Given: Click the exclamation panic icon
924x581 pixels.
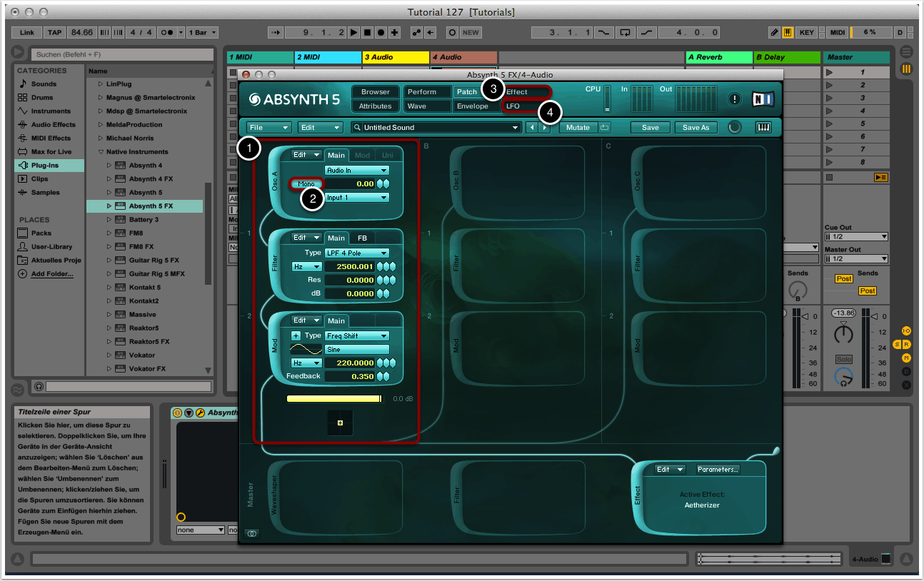Looking at the screenshot, I should pyautogui.click(x=735, y=100).
